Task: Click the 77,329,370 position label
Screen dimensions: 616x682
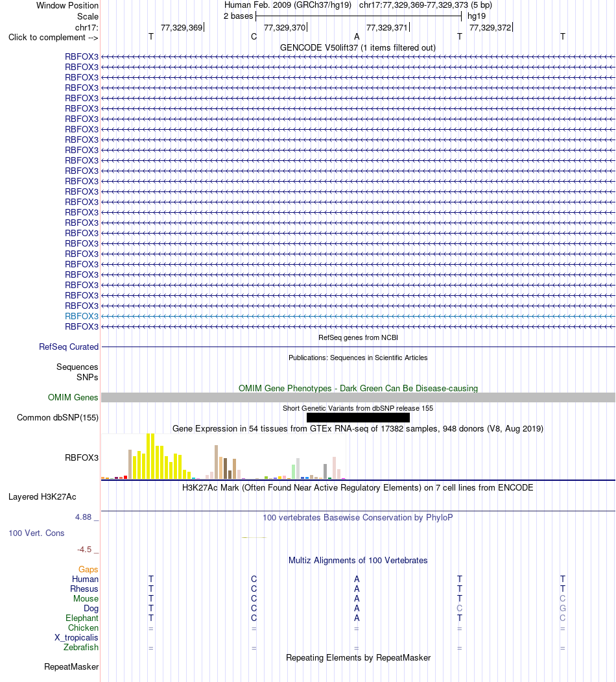Action: click(x=285, y=27)
